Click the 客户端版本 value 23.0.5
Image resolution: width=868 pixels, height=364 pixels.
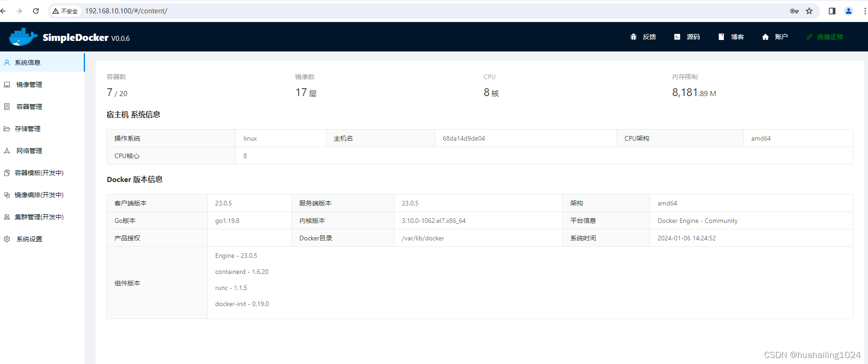pos(223,203)
